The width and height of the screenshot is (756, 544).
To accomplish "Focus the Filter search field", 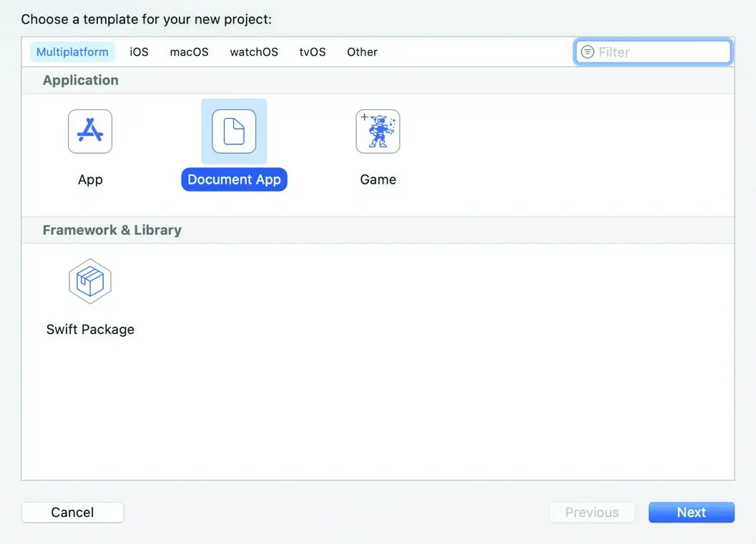I will [x=653, y=52].
